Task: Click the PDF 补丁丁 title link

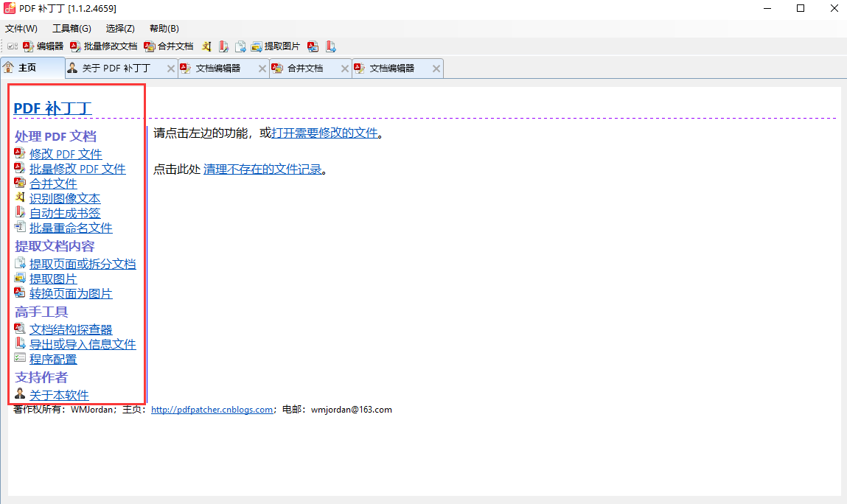Action: (x=52, y=108)
